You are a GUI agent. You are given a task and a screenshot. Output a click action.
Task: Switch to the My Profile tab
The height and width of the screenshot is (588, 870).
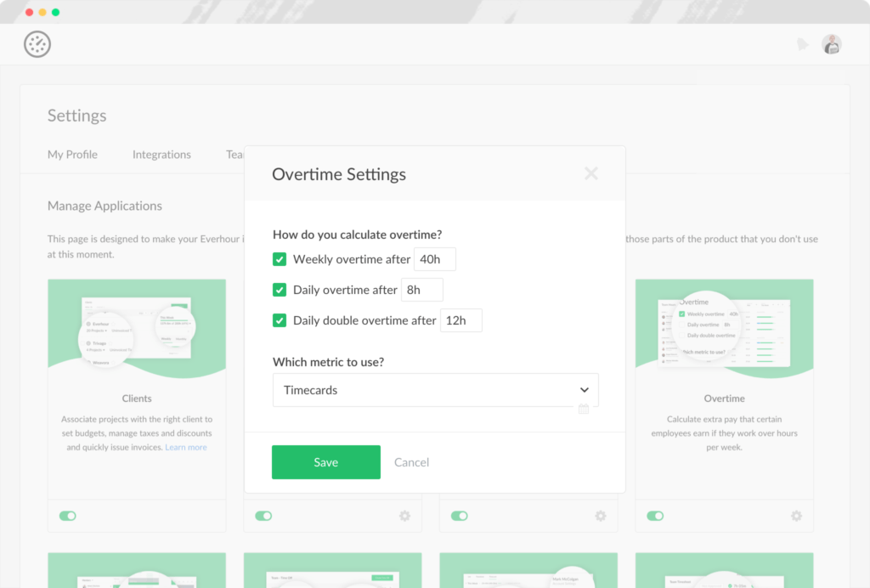pyautogui.click(x=72, y=155)
